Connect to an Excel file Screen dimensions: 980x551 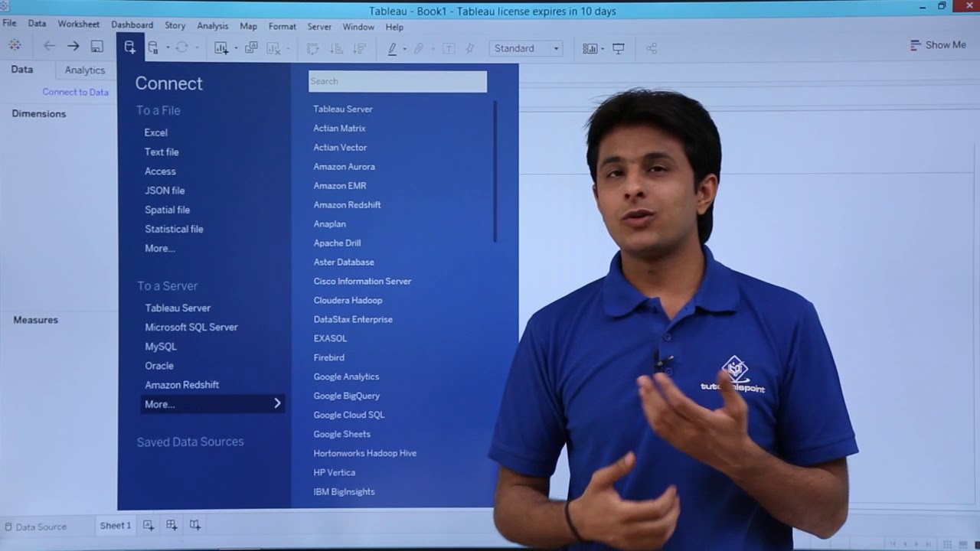click(156, 132)
